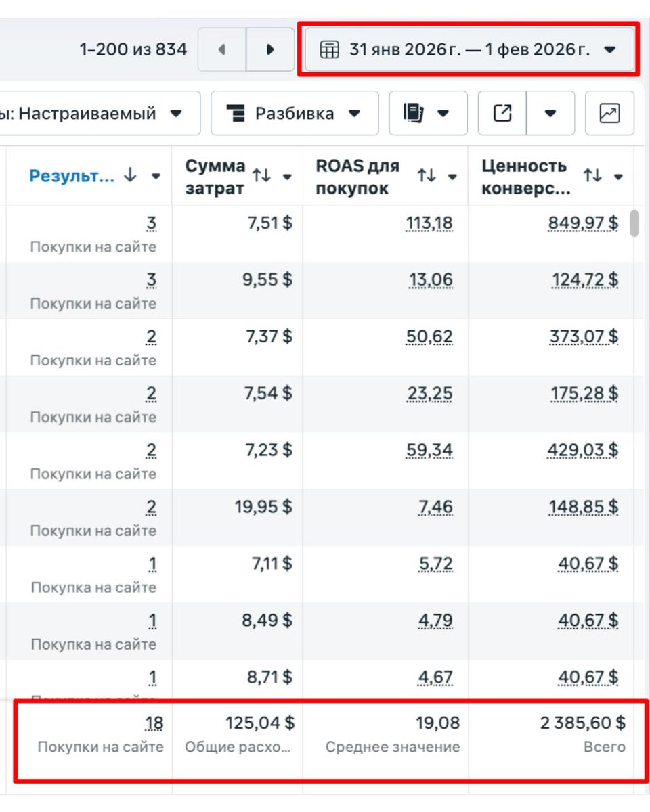Open Ценность конверсии column options arrow

618,177
